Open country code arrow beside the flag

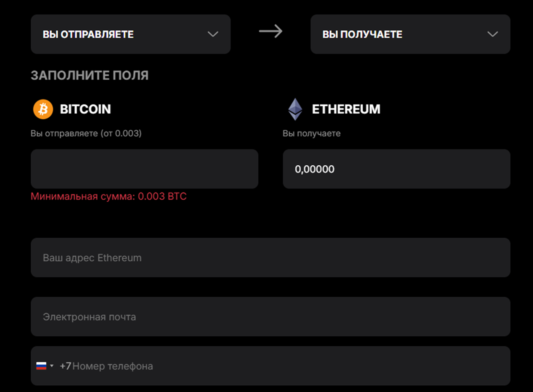tap(52, 366)
